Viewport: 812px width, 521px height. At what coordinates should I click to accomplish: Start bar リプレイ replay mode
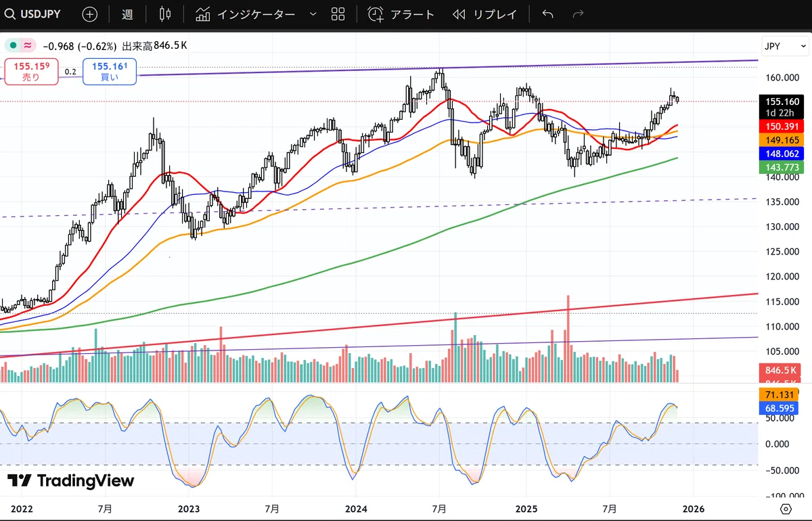tap(484, 14)
